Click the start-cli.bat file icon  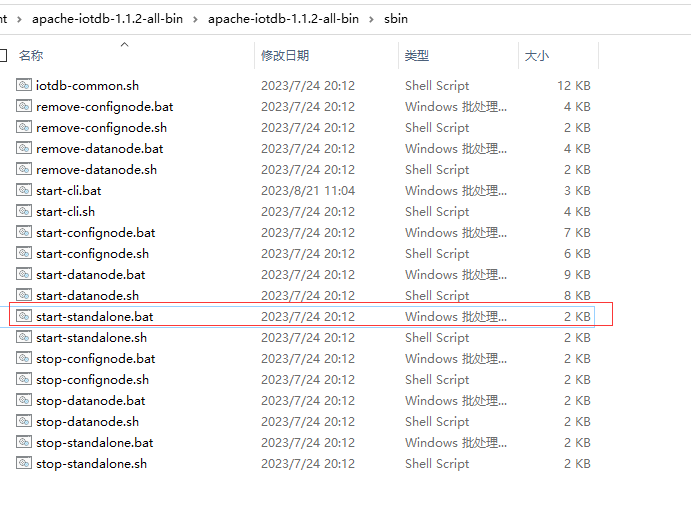coord(24,190)
